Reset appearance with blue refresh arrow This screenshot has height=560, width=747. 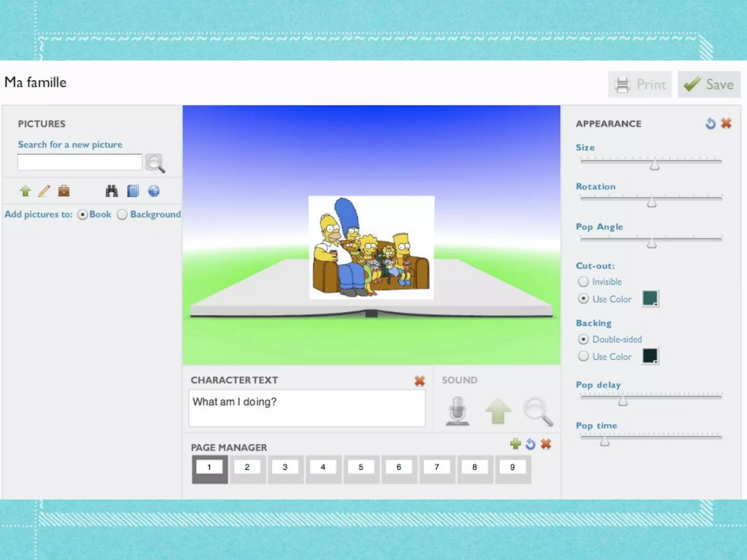(x=710, y=124)
